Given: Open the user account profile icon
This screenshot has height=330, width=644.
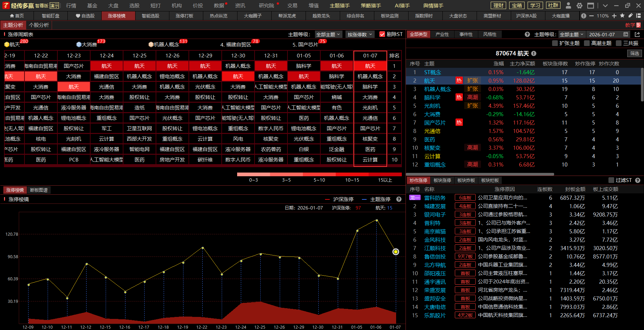Looking at the screenshot, I should 568,5.
